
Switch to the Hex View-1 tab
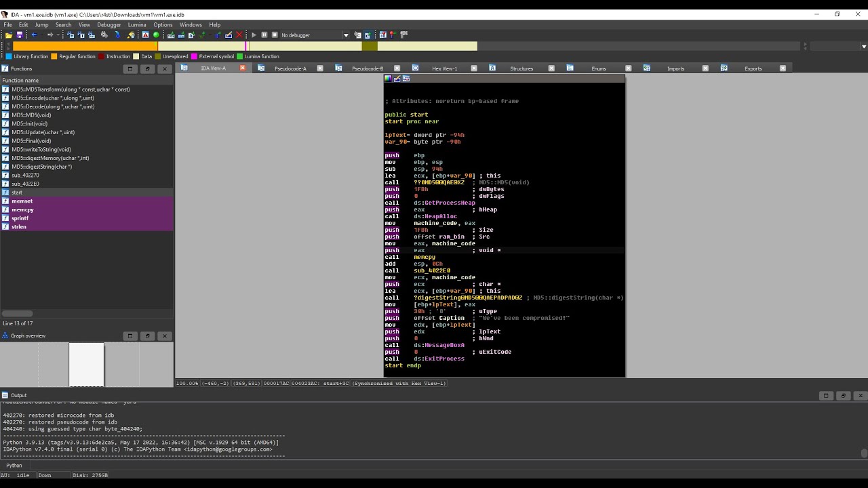[x=445, y=68]
